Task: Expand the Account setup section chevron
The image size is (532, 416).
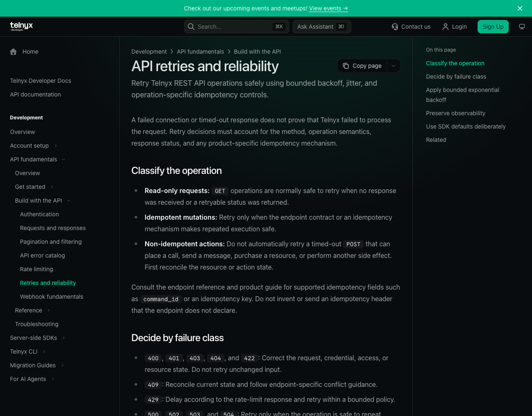Action: point(56,146)
